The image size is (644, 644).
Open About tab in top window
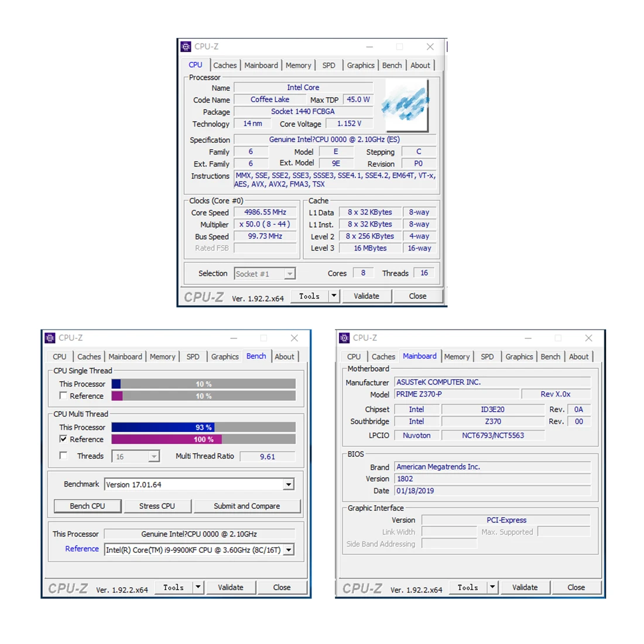420,66
